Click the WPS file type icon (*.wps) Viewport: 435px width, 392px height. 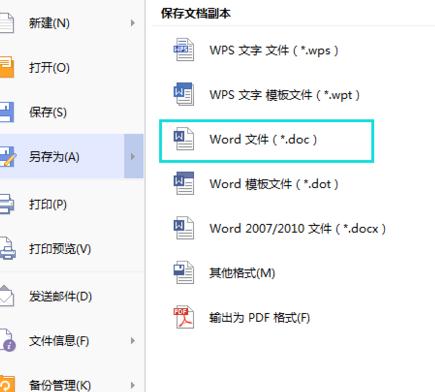(x=184, y=50)
